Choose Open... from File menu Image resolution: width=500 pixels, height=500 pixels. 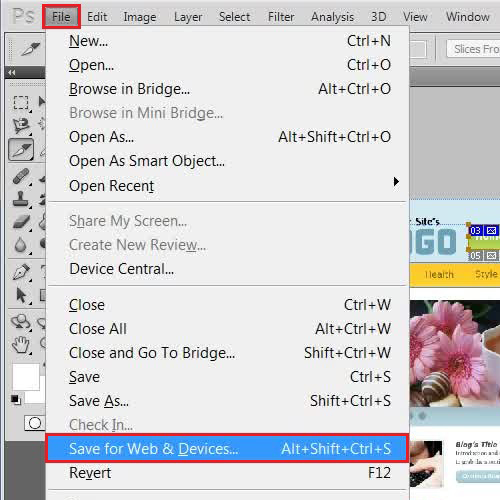(x=228, y=65)
